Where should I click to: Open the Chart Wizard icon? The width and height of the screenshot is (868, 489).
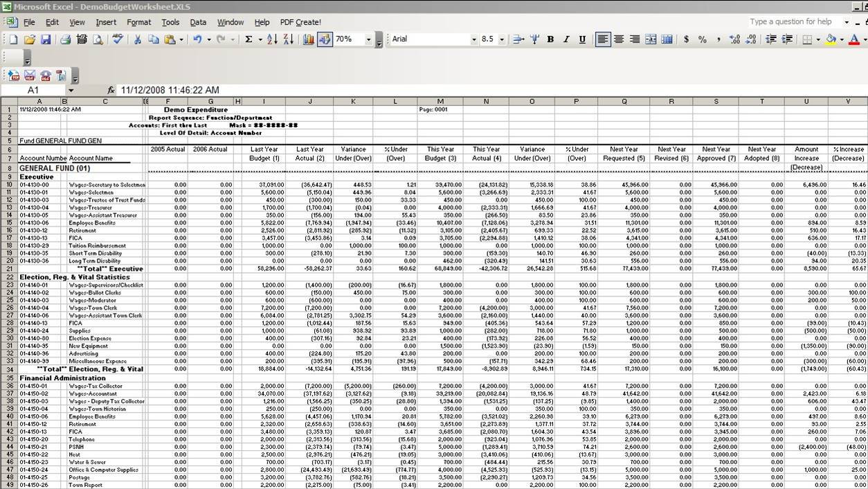click(x=309, y=39)
